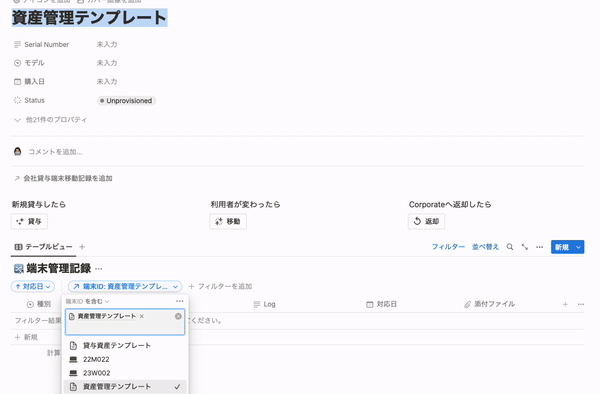Click the 資産管理テンプレート page title
The width and height of the screenshot is (600, 394).
[x=89, y=18]
